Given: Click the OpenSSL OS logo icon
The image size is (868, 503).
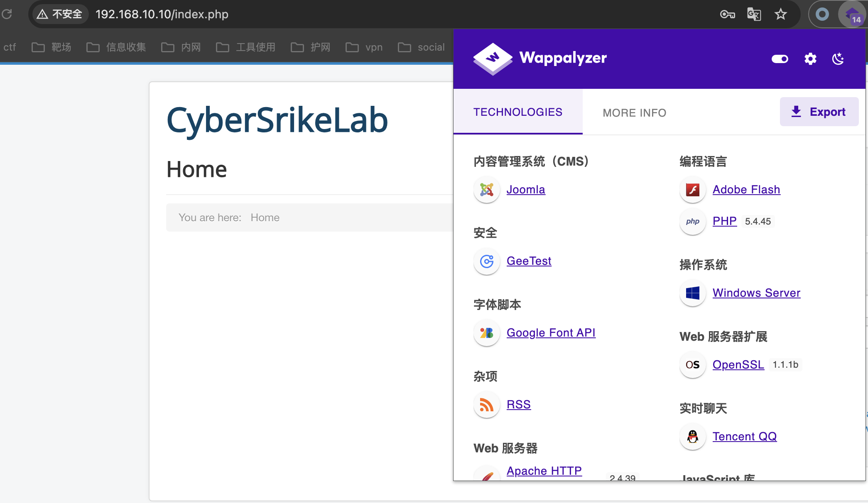Looking at the screenshot, I should pos(692,365).
